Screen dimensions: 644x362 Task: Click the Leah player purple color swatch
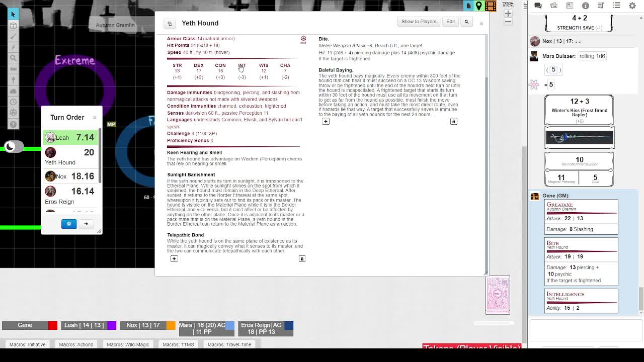[112, 325]
